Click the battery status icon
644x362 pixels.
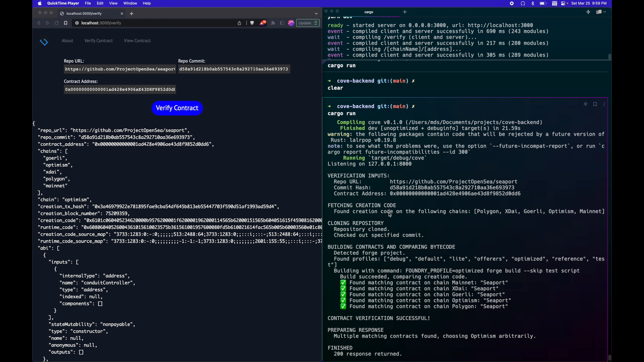[543, 3]
